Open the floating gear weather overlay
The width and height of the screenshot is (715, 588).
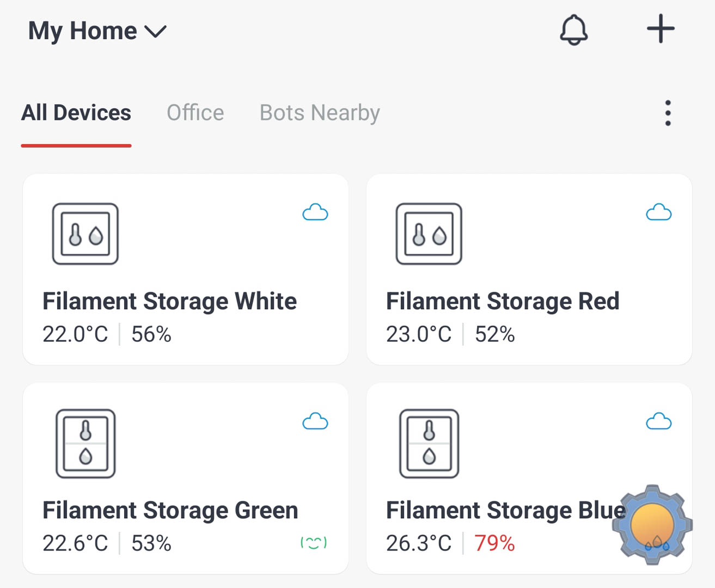tap(652, 525)
